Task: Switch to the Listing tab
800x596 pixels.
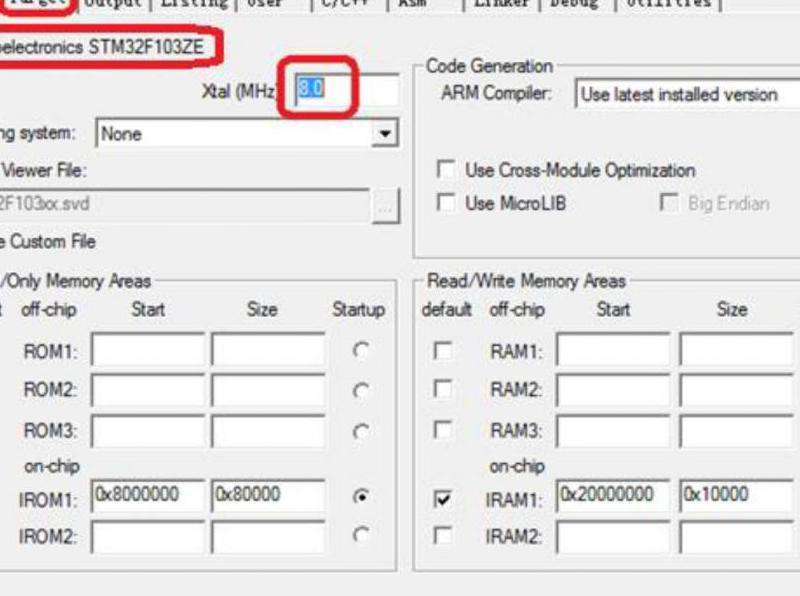Action: coord(193,3)
